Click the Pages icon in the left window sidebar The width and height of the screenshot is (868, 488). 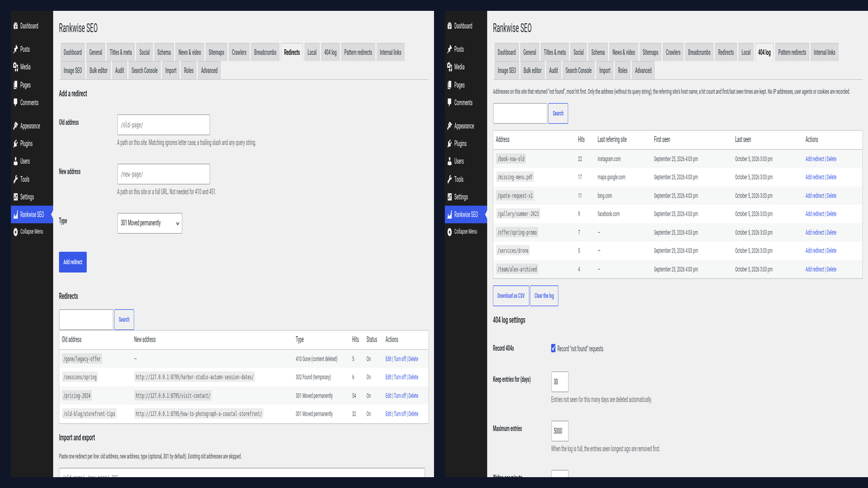[x=16, y=85]
